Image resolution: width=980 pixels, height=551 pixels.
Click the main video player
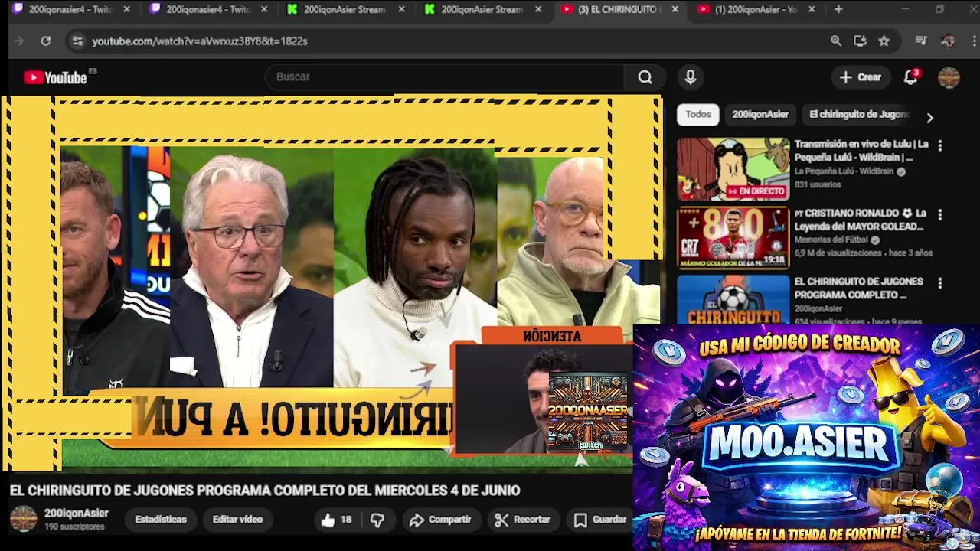tap(331, 283)
